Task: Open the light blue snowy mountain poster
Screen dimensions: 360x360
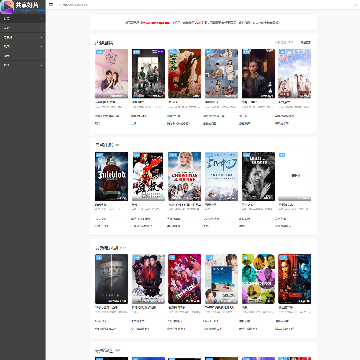Action: (221, 176)
